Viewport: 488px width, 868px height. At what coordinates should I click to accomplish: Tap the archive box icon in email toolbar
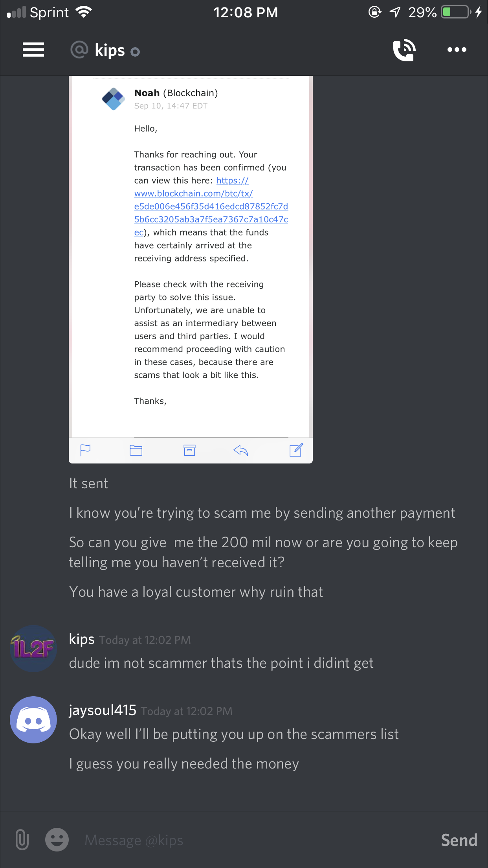coord(189,450)
